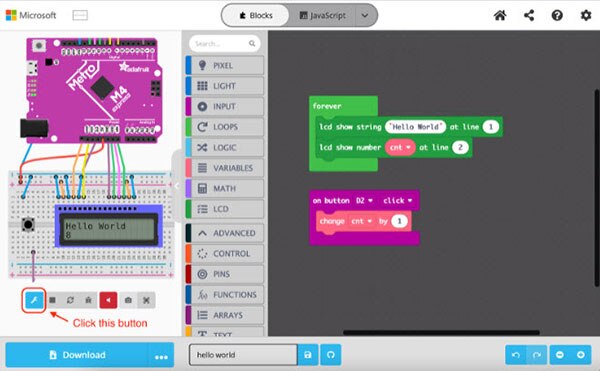Screen dimensions: 600x371
Task: Open more download options with ellipsis
Action: (x=161, y=356)
